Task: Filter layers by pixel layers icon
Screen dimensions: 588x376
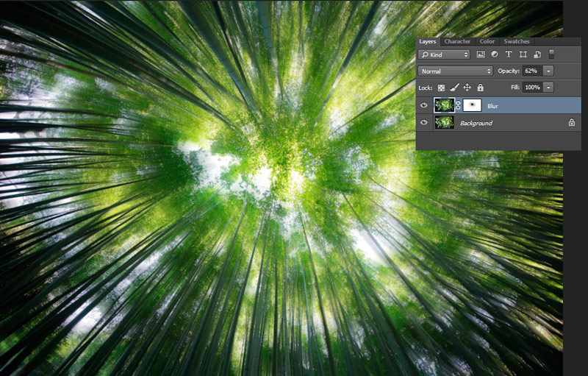Action: point(481,54)
